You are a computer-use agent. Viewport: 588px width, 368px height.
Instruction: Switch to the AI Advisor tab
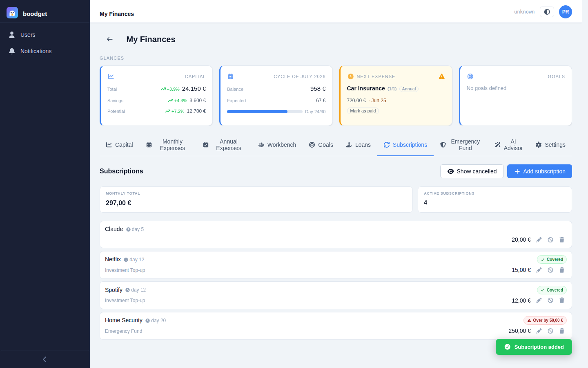(509, 145)
